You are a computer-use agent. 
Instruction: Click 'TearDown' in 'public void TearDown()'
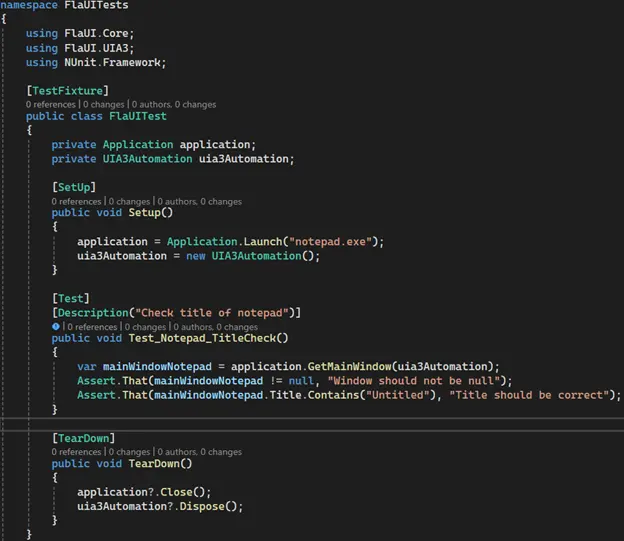click(x=154, y=464)
